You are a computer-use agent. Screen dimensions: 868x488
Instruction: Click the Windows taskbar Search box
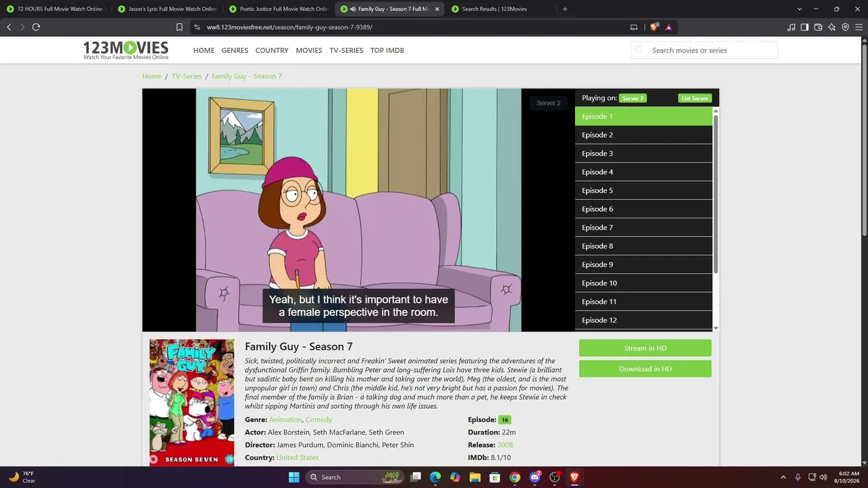[355, 477]
